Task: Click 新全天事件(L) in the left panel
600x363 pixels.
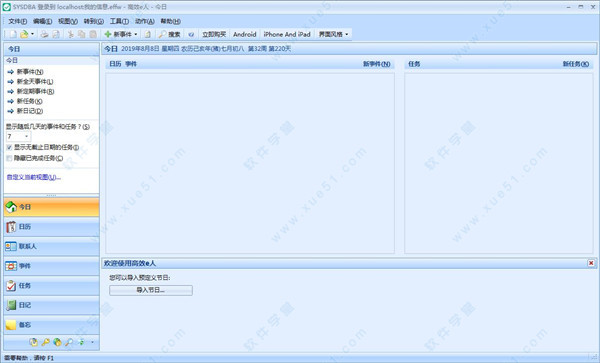Action: coord(35,81)
